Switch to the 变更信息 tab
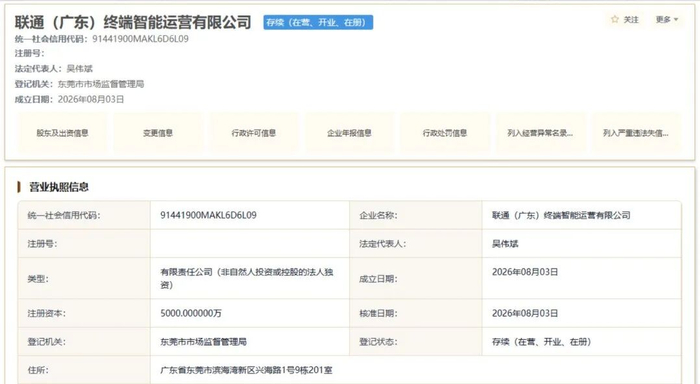Screen dimensions: 700x384 click(158, 133)
